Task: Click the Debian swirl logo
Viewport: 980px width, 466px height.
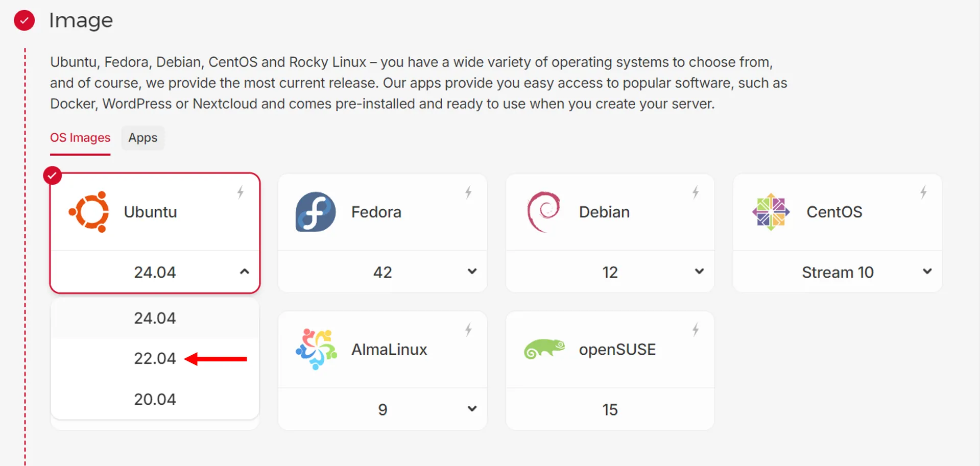Action: [x=543, y=211]
